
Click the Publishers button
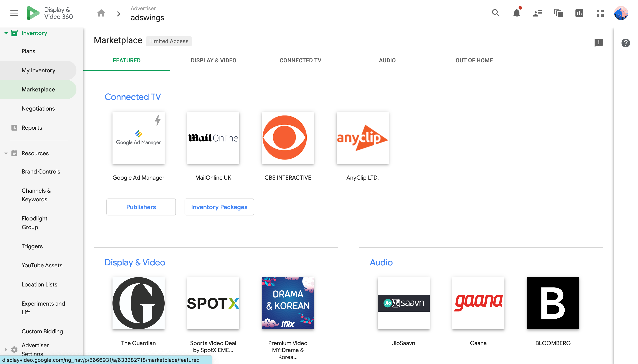[x=141, y=207]
